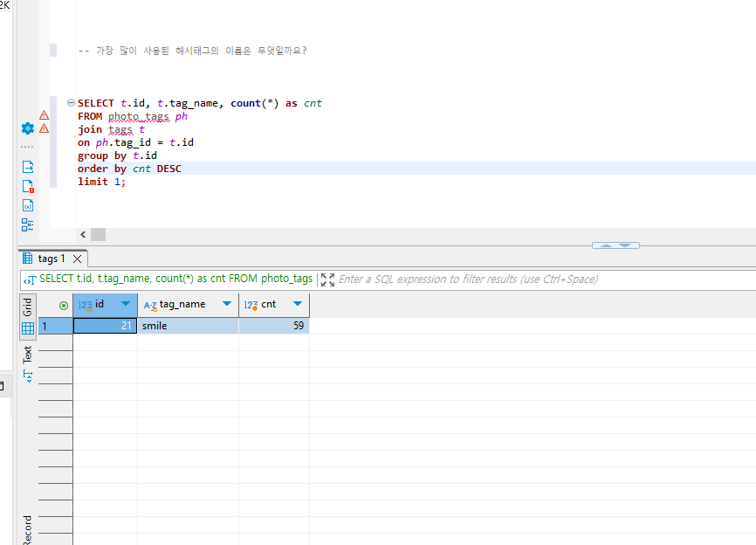Click the execute script page icon
The image size is (756, 545).
click(28, 167)
